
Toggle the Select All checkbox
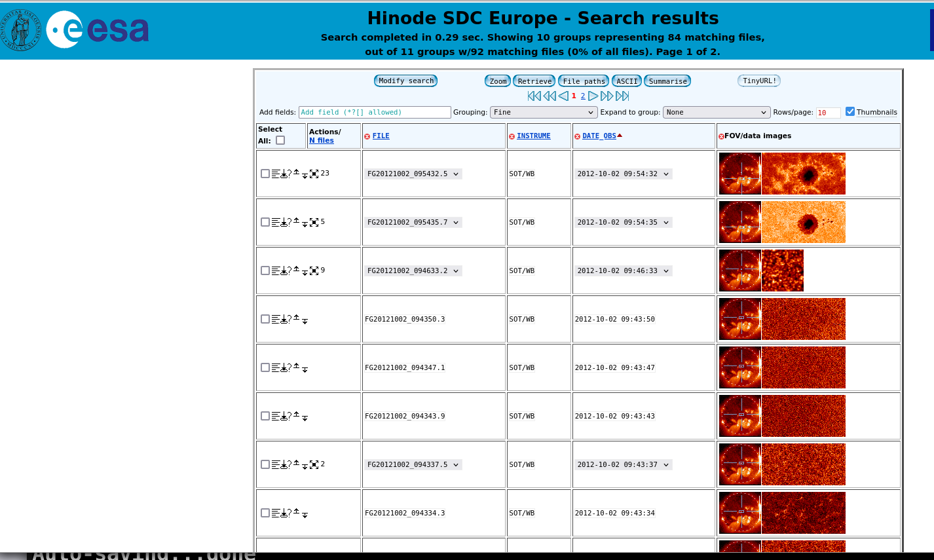[280, 140]
